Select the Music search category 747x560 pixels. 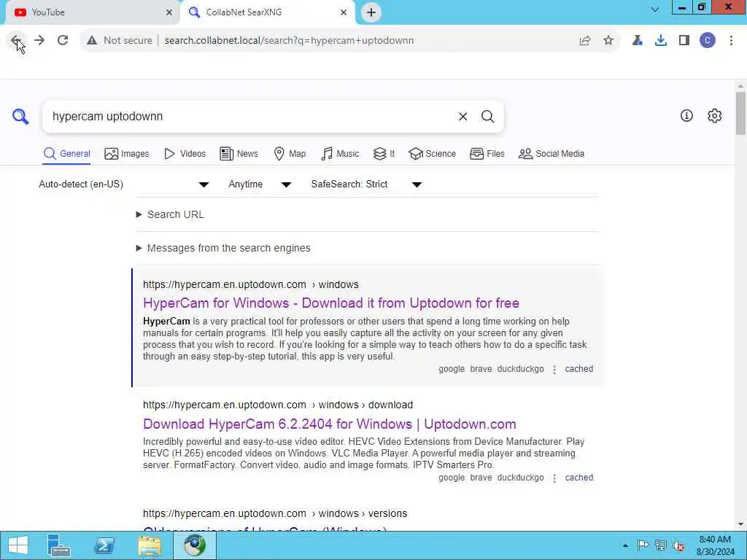(340, 154)
